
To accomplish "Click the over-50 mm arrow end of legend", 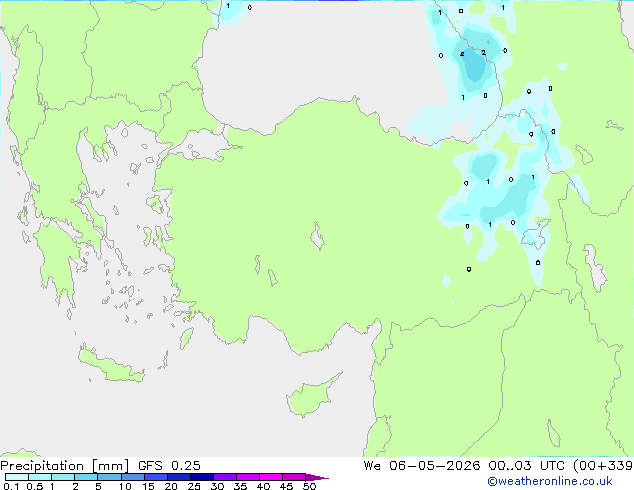I will coord(317,477).
